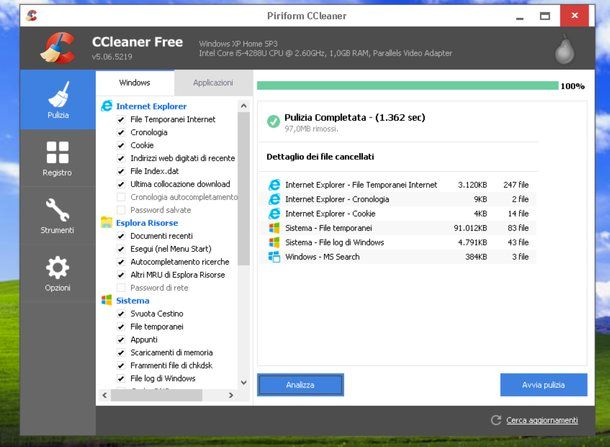Screen dimensions: 610x447
Task: Open the Registro section
Action: 58,158
